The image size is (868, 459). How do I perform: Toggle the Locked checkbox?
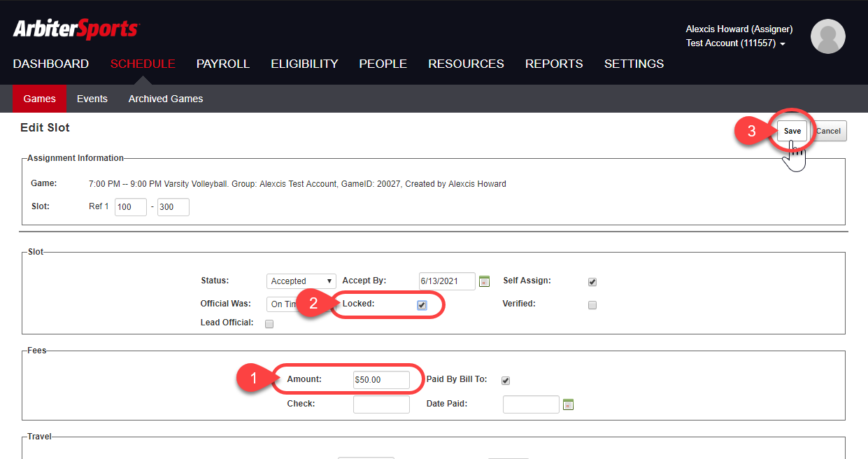[x=422, y=305]
